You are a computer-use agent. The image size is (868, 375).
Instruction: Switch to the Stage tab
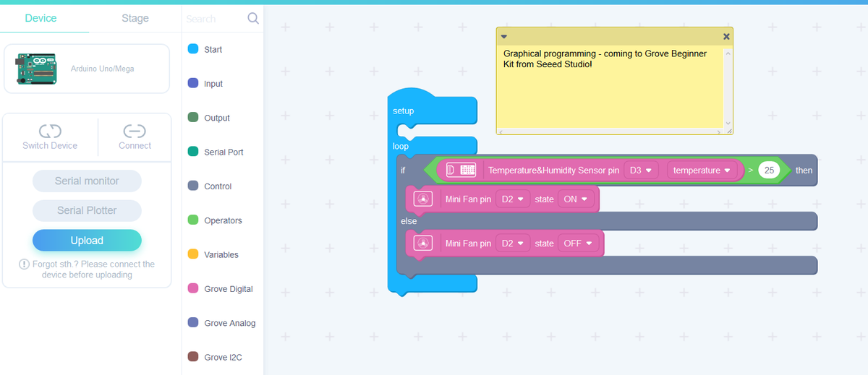(135, 18)
